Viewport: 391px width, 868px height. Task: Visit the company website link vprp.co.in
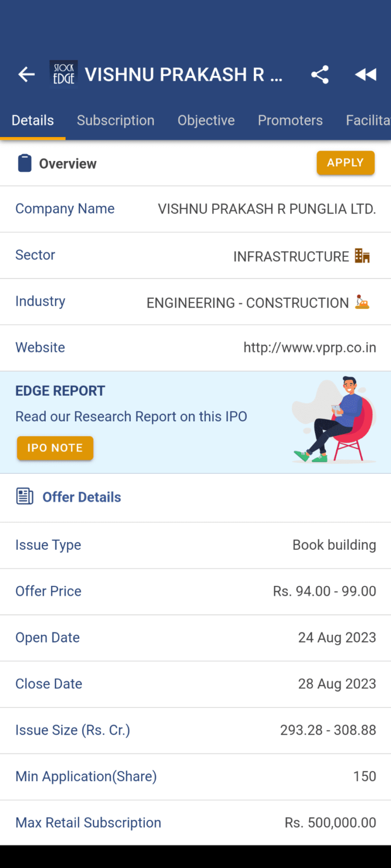[309, 347]
